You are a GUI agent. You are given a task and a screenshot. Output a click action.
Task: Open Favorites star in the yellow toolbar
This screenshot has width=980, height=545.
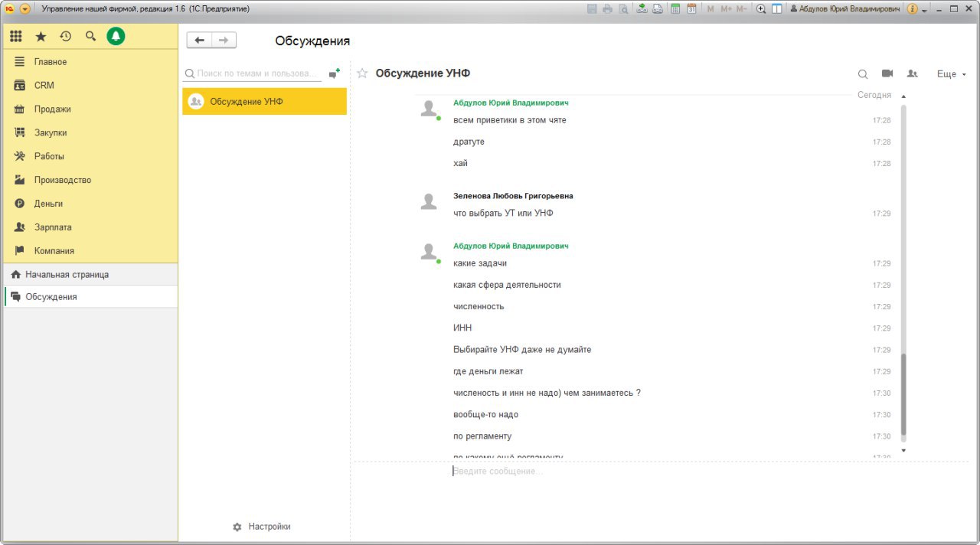pyautogui.click(x=41, y=36)
